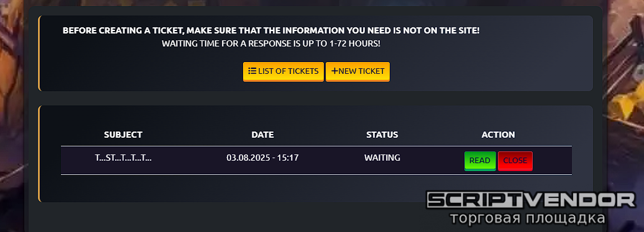Click the 'VENDOR' part of the logo
Screen dimensions: 644x232
coord(579,200)
